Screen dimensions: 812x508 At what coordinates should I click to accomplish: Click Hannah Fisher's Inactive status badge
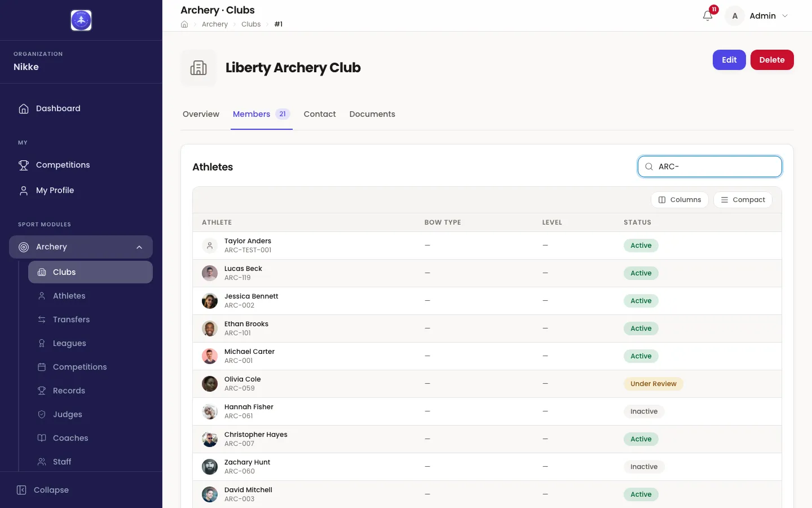644,411
